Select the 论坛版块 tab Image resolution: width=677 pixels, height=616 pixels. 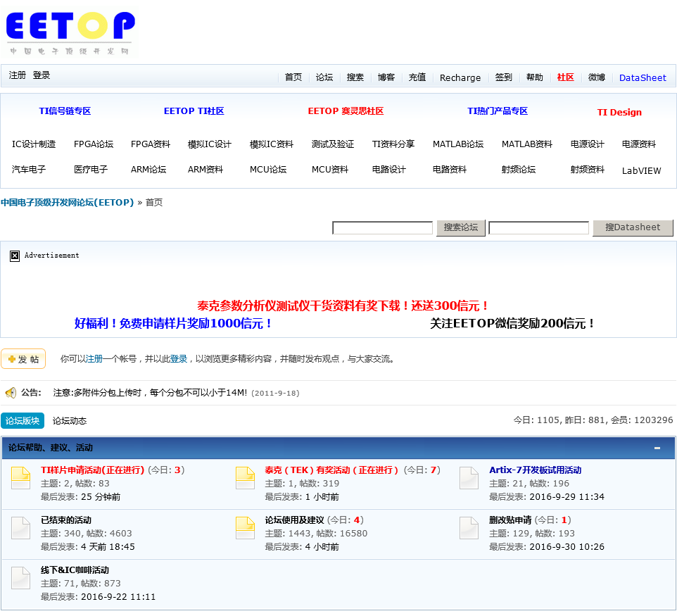click(x=23, y=421)
